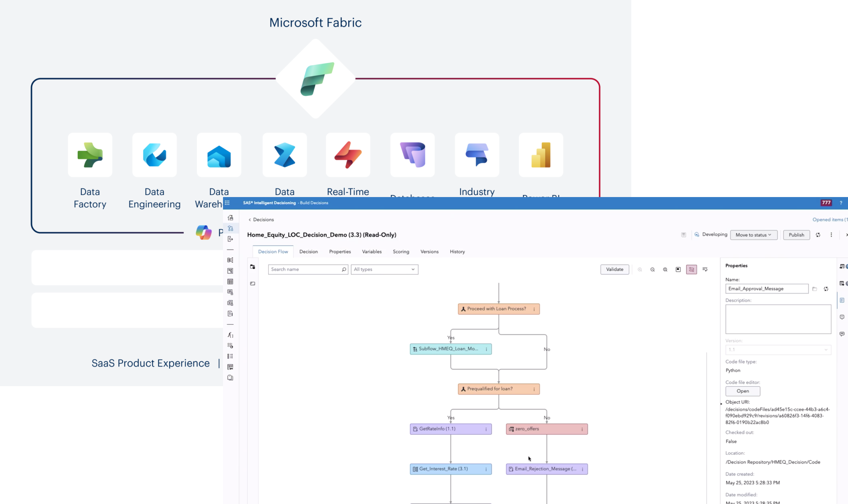The width and height of the screenshot is (848, 504).
Task: Click the zoom out icon in flow toolbar
Action: [x=652, y=270]
